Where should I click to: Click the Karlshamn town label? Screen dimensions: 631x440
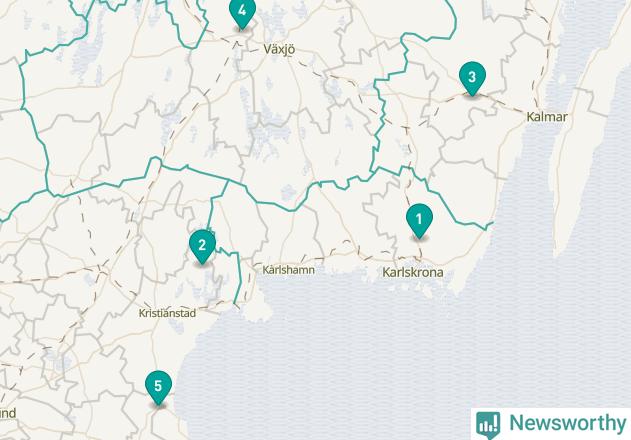pyautogui.click(x=288, y=270)
